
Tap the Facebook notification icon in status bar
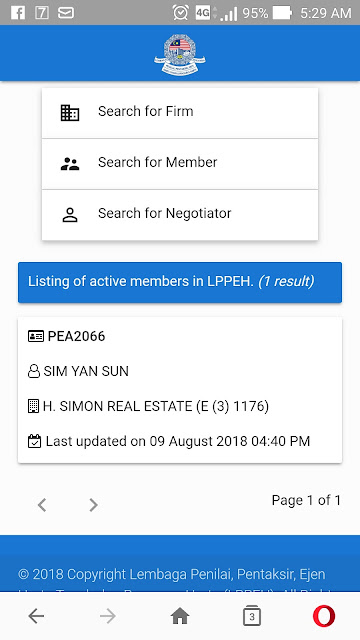point(18,13)
